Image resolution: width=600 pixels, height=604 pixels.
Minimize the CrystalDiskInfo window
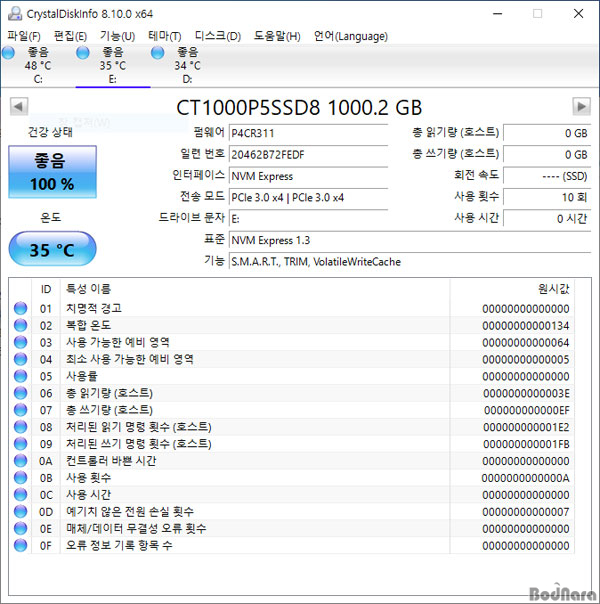(x=498, y=14)
